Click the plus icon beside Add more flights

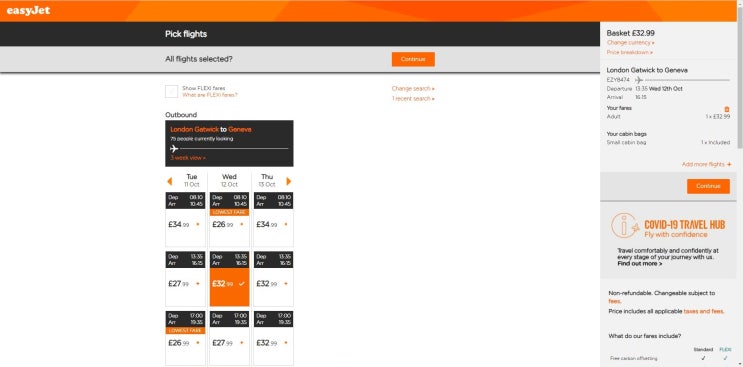coord(729,164)
